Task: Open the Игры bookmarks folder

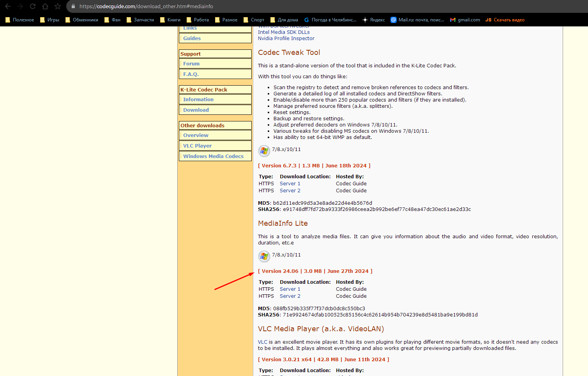Action: 49,20
